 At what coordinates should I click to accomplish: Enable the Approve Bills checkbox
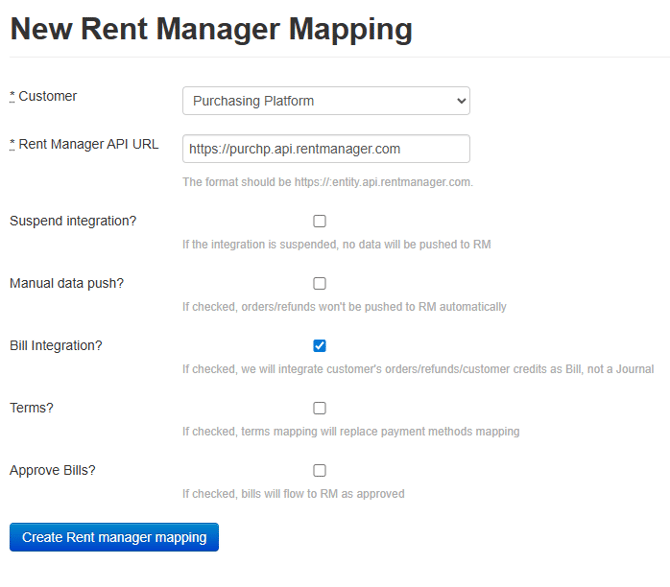click(320, 470)
